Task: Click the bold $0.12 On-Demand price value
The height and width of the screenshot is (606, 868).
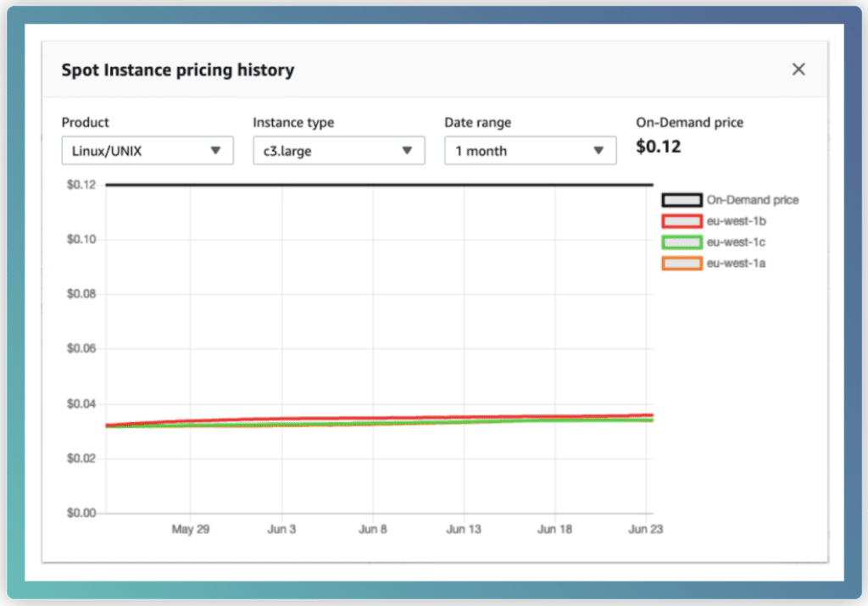Action: [x=658, y=147]
